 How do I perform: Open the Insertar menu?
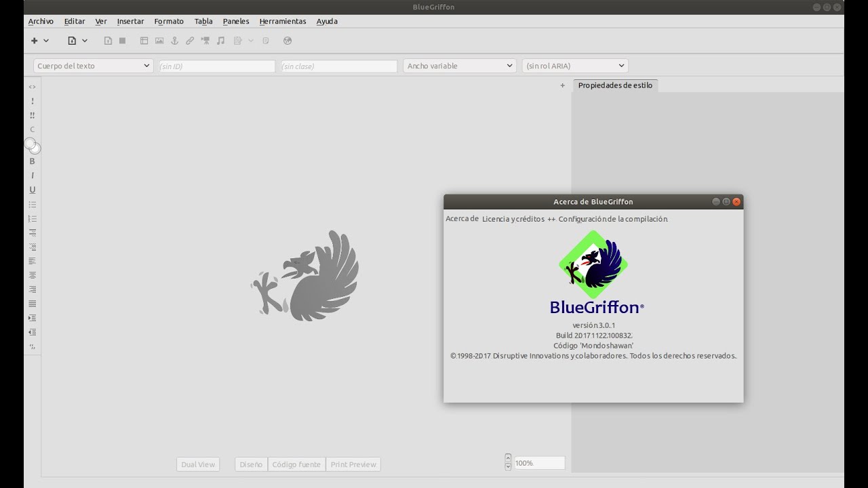[130, 21]
